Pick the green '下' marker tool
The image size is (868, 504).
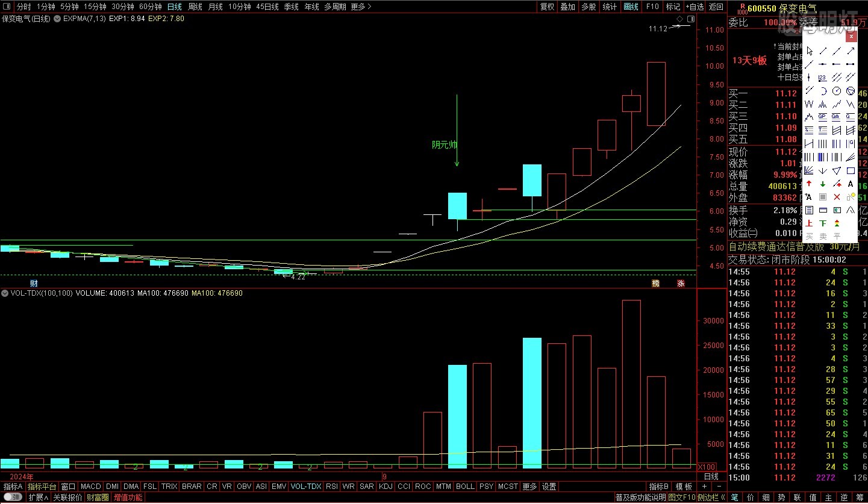823,222
